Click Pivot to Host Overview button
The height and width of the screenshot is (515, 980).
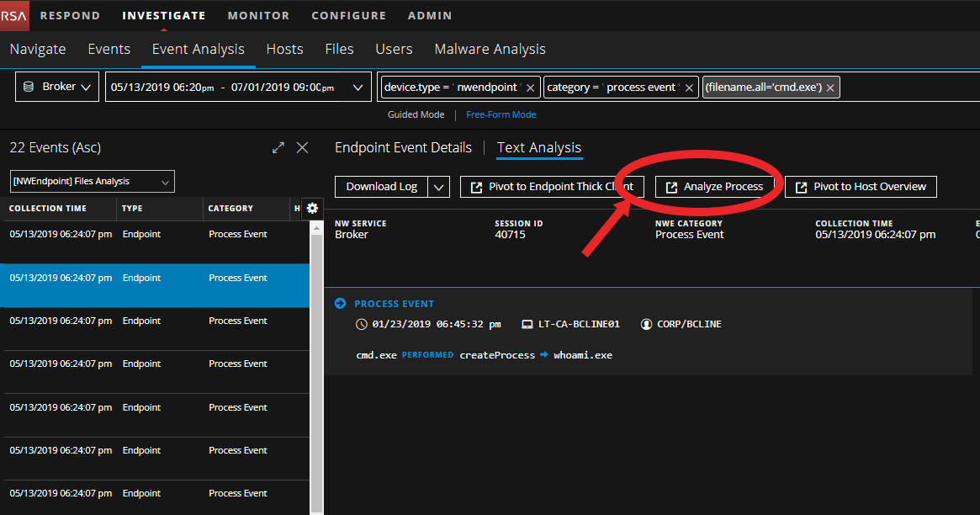coord(861,187)
